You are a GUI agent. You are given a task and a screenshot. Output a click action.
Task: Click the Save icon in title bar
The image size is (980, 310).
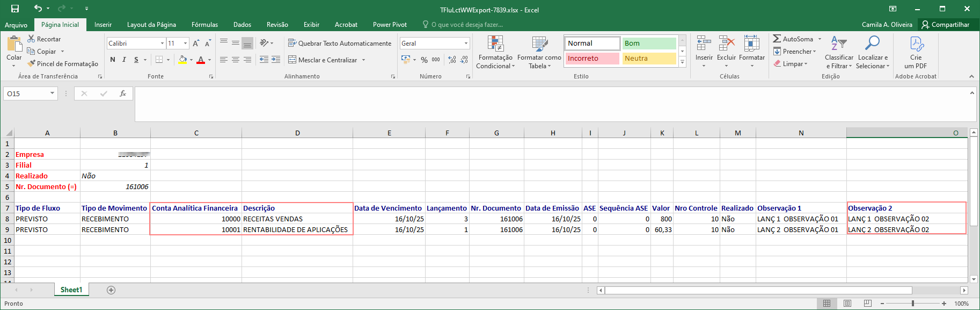point(15,9)
